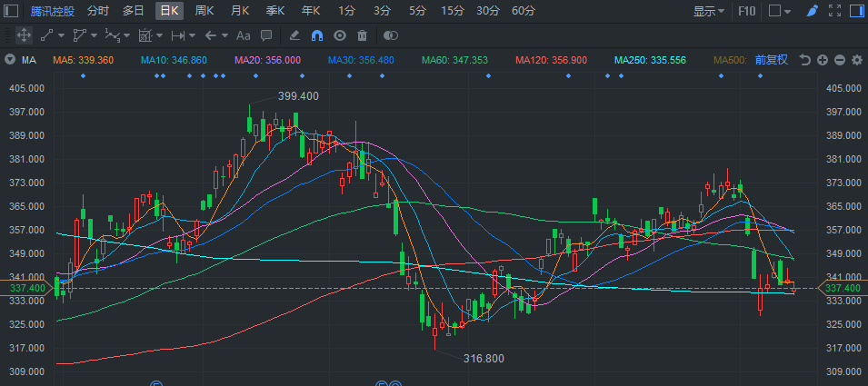Select the 日K tab
Screen dimensions: 868x386
click(x=169, y=11)
